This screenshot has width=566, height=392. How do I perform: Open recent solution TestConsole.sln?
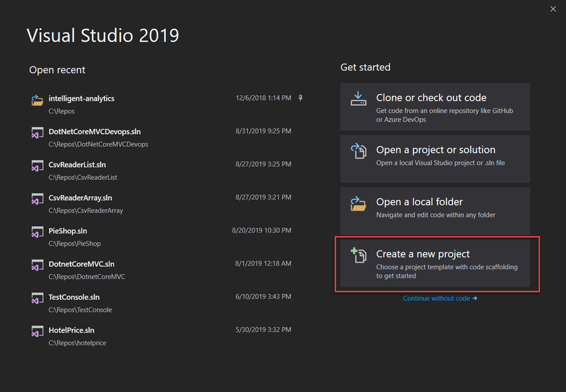(166, 303)
